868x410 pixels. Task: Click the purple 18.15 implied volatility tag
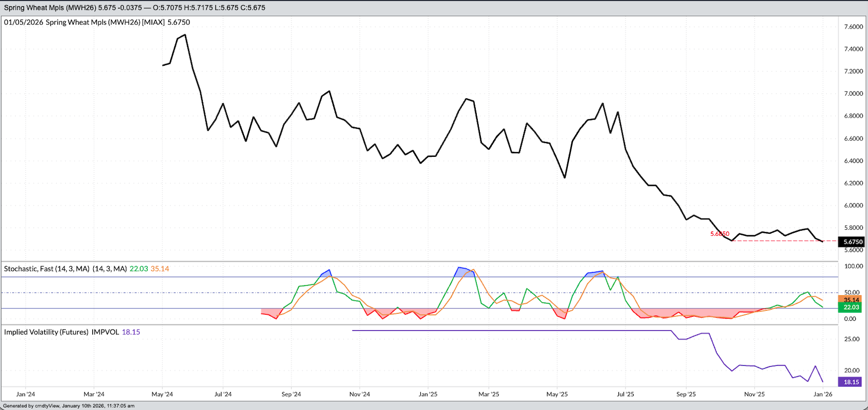pos(851,382)
